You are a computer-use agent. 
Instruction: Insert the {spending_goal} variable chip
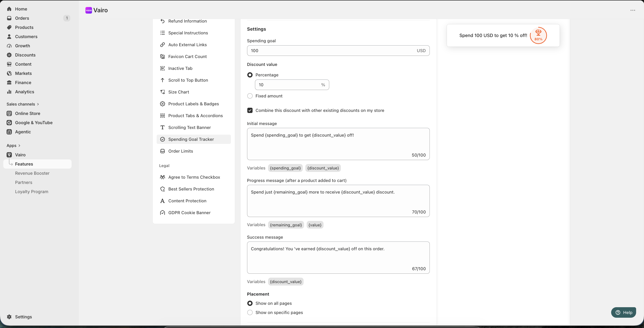point(285,168)
